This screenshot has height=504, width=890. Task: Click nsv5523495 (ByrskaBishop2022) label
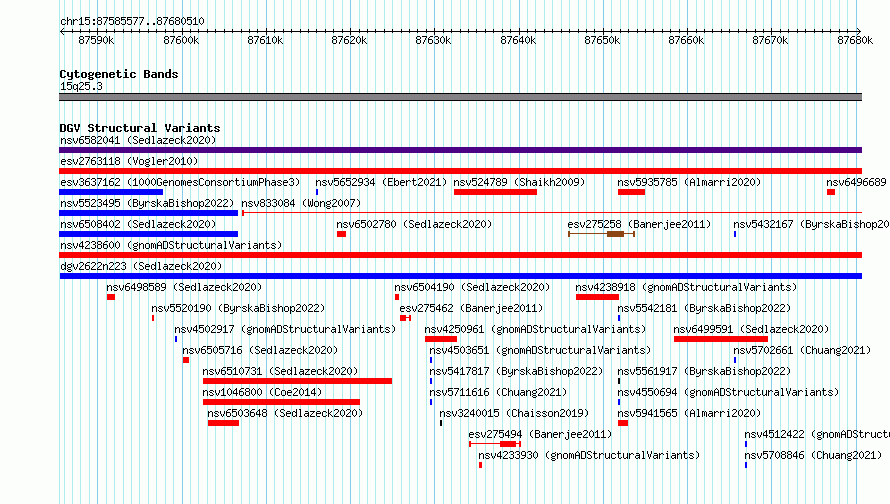pyautogui.click(x=147, y=203)
